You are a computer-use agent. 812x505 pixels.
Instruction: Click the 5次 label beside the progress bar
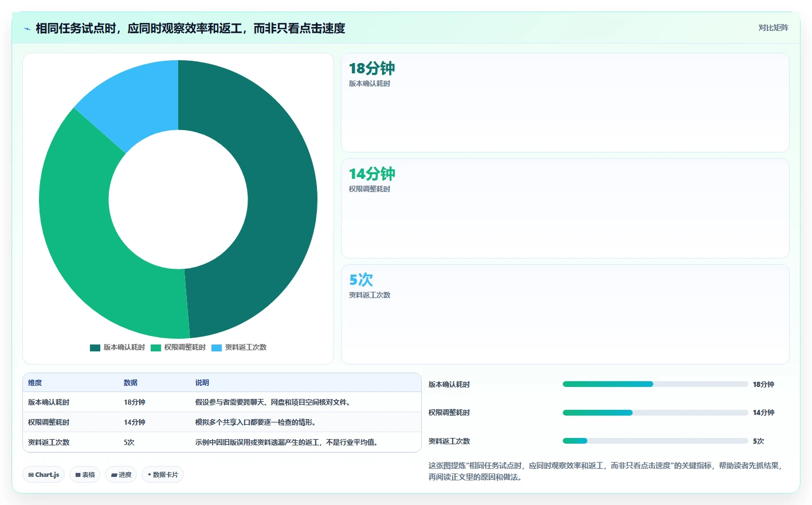758,441
